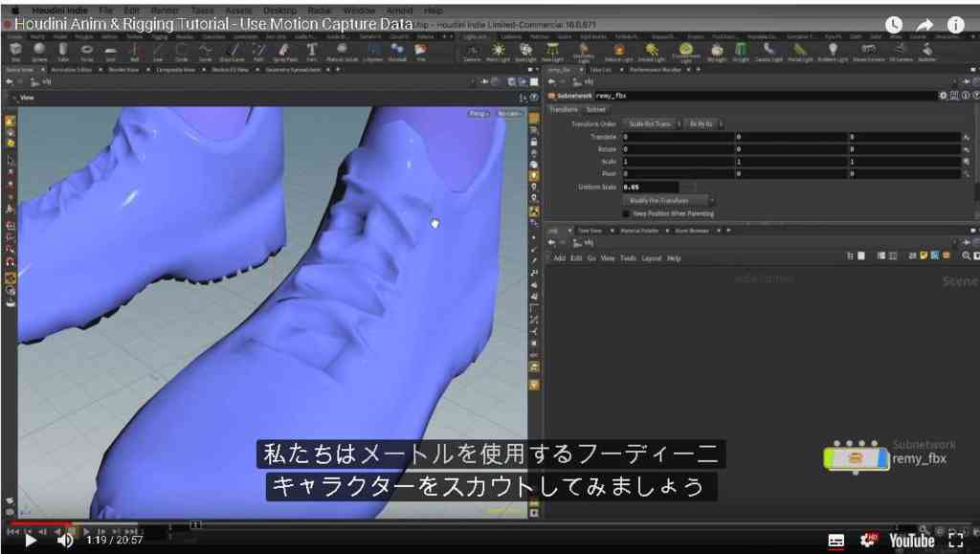The width and height of the screenshot is (980, 554).
Task: Open the Houdini Indie application menu
Action: pyautogui.click(x=60, y=11)
